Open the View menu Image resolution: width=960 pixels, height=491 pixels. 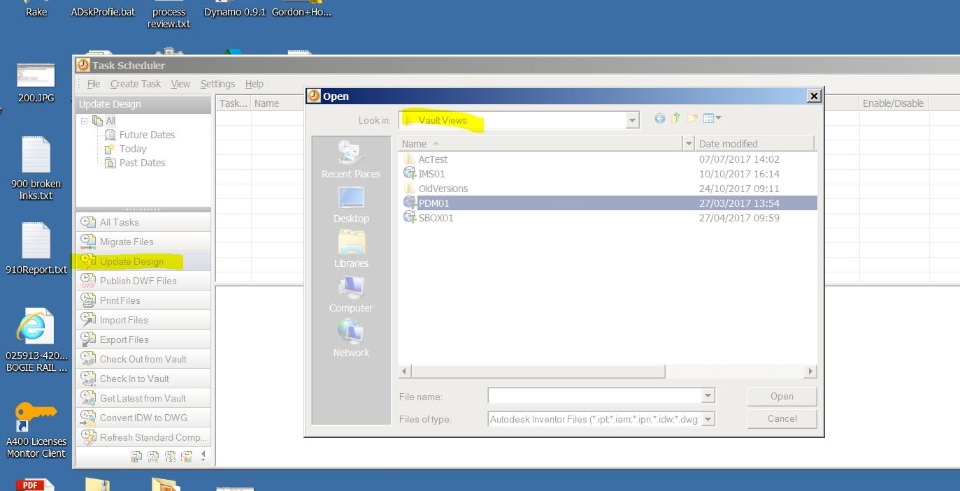(181, 84)
